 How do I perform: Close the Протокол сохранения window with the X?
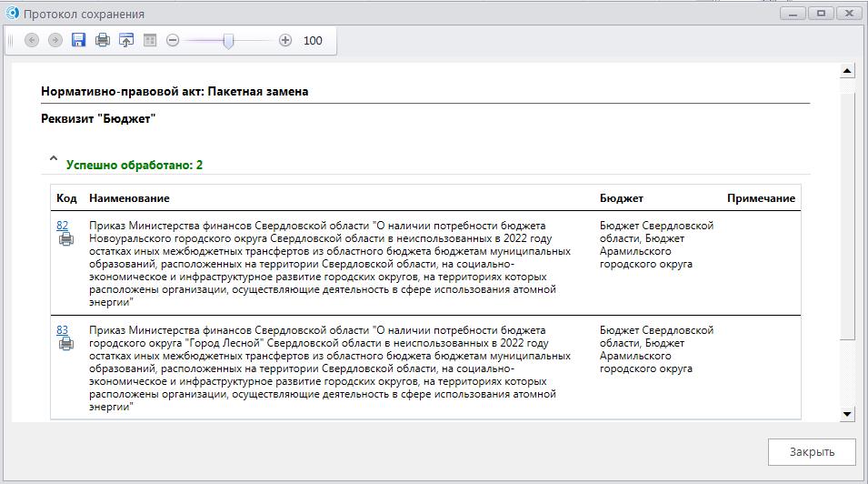[849, 14]
